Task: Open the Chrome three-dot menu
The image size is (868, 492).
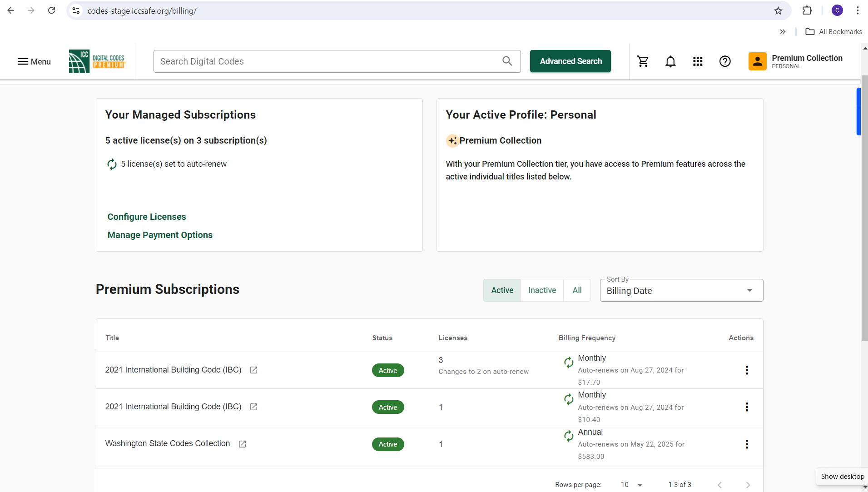Action: pos(858,10)
